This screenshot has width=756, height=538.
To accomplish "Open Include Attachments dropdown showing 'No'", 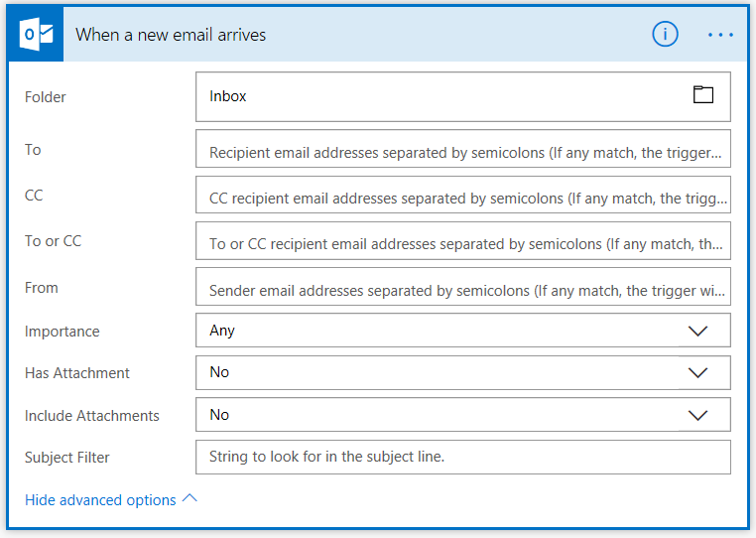I will coord(437,415).
